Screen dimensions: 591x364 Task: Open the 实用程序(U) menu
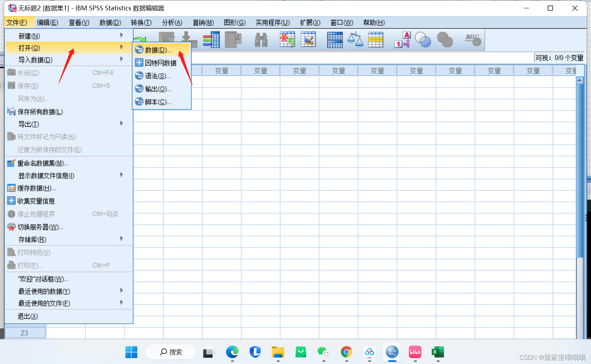point(272,22)
